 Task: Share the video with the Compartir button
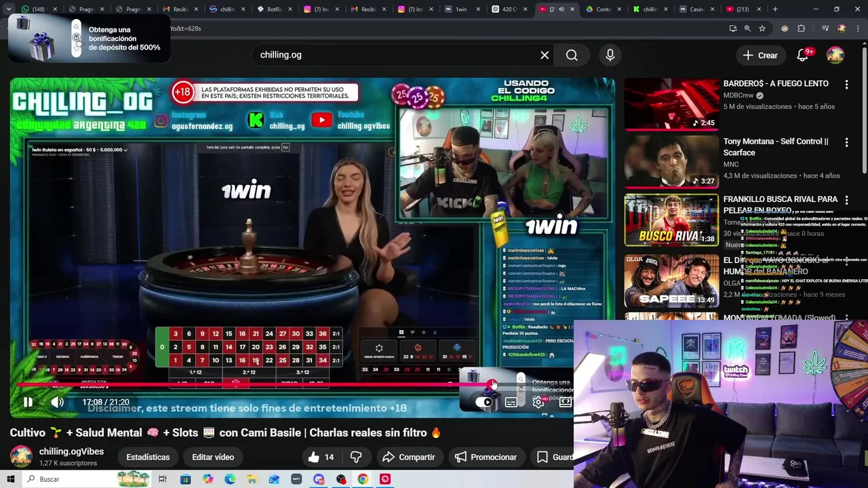click(x=408, y=457)
